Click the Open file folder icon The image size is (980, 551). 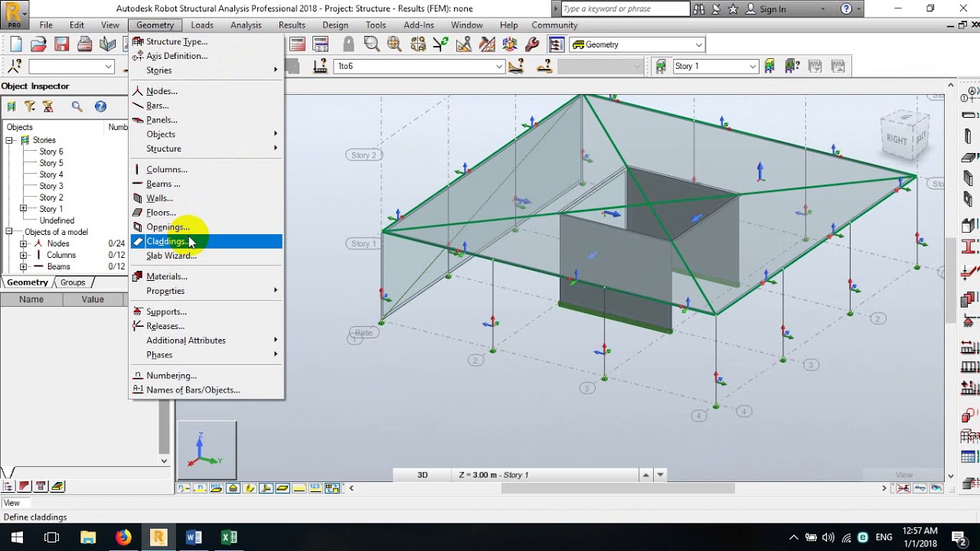39,44
